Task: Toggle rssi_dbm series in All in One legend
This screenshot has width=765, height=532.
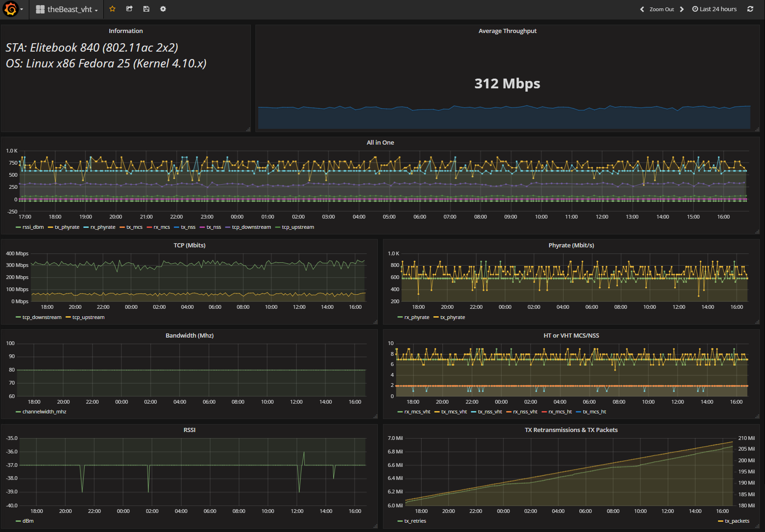Action: coord(33,227)
